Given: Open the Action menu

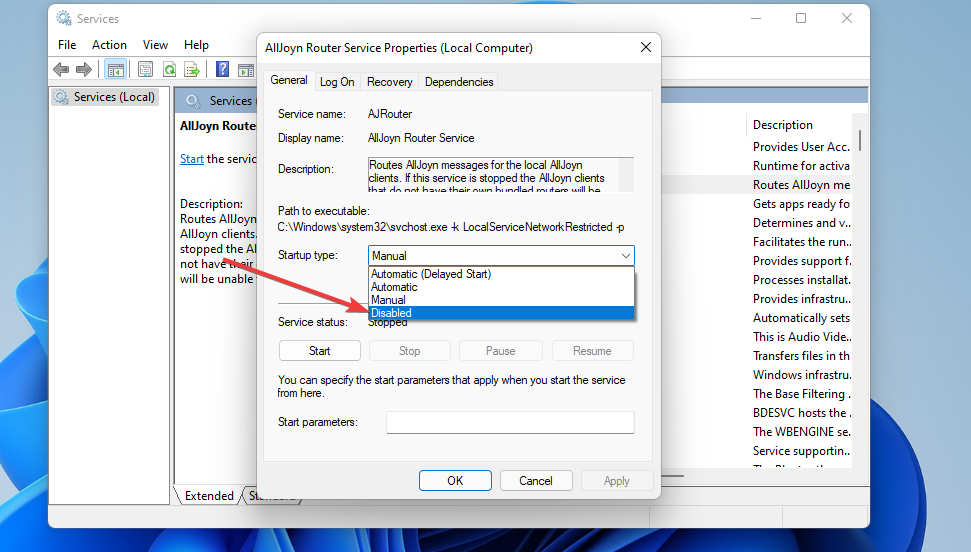Looking at the screenshot, I should 109,45.
